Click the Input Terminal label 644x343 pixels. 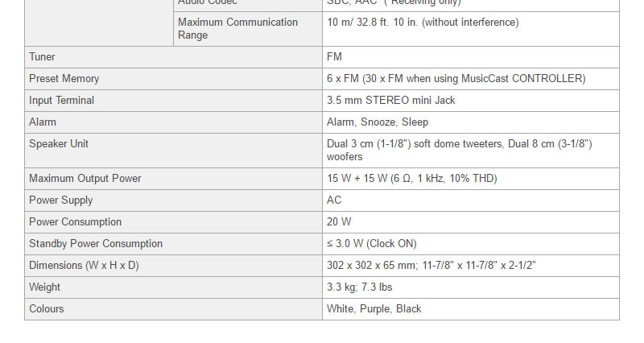point(62,101)
